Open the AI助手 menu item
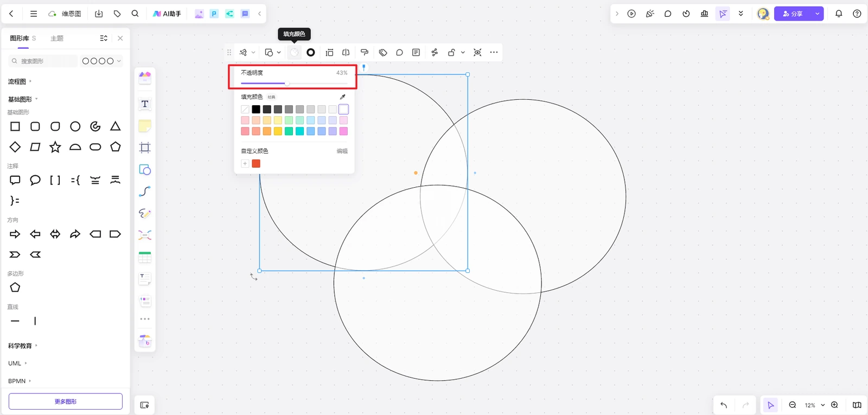 tap(167, 14)
